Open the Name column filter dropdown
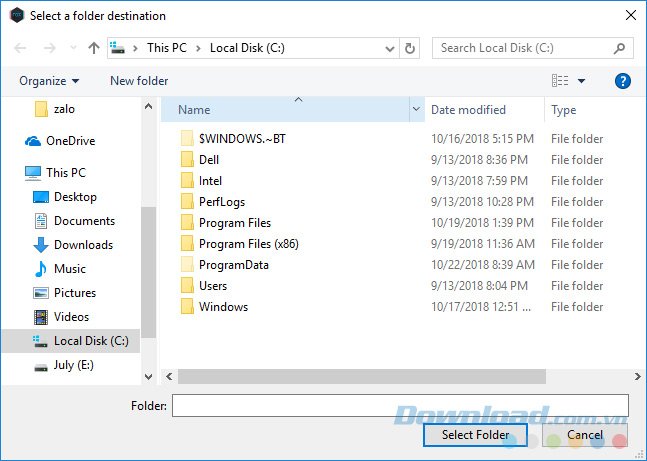This screenshot has width=647, height=461. pyautogui.click(x=416, y=110)
